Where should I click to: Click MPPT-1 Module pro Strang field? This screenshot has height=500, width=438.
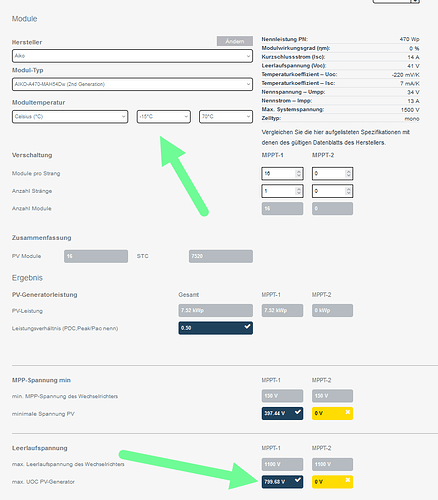(282, 174)
